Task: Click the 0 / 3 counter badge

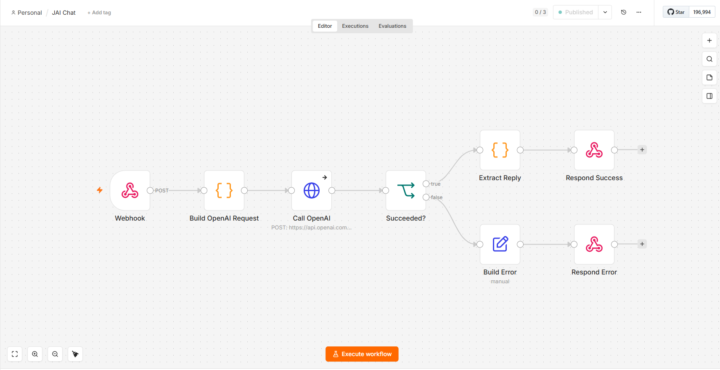Action: [x=540, y=12]
